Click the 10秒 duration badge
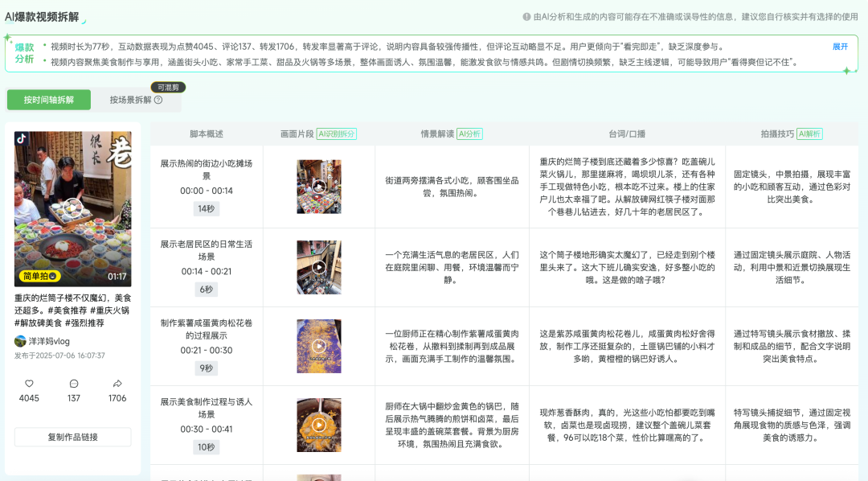 pos(207,447)
